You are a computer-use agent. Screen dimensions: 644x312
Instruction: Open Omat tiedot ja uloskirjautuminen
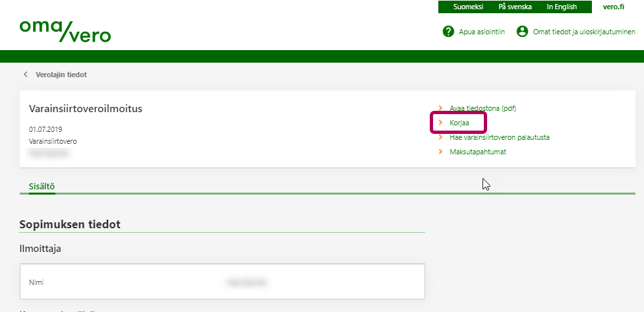click(x=584, y=32)
